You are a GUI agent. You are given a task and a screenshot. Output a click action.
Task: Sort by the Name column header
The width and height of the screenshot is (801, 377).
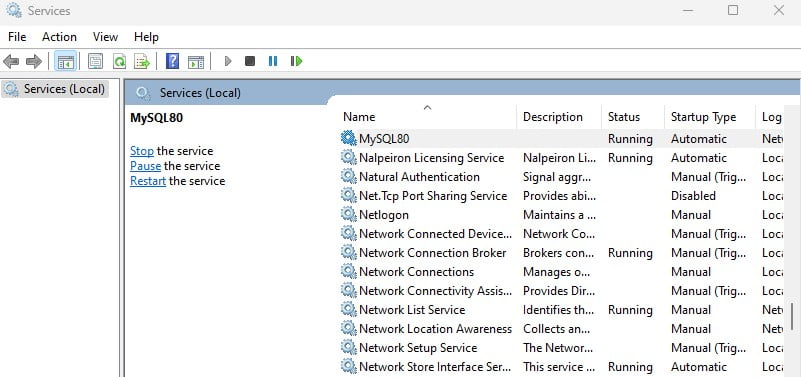(428, 116)
